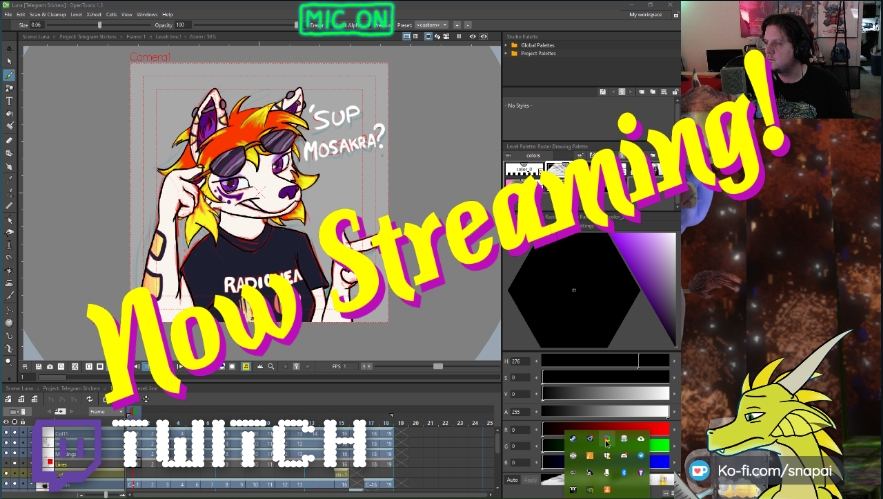Toggle camstand visibility for Lines layer
The width and height of the screenshot is (883, 499).
click(x=15, y=464)
